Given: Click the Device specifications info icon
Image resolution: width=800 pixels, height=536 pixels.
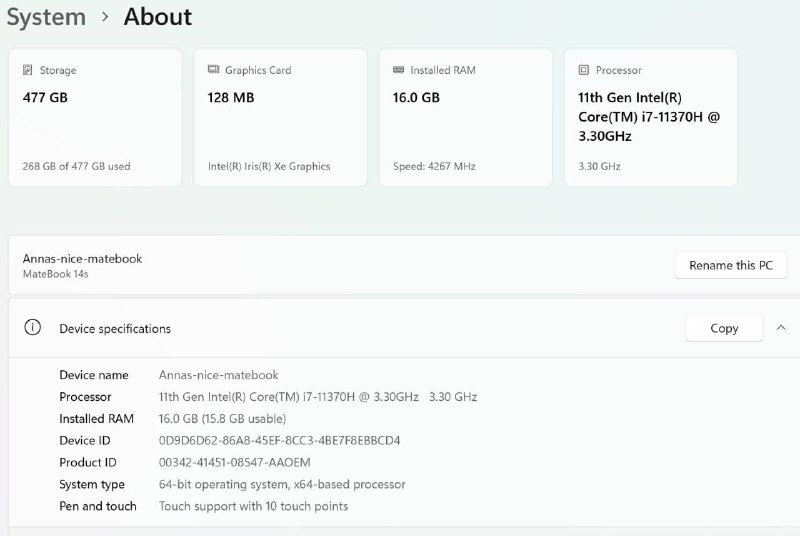Looking at the screenshot, I should click(x=33, y=327).
